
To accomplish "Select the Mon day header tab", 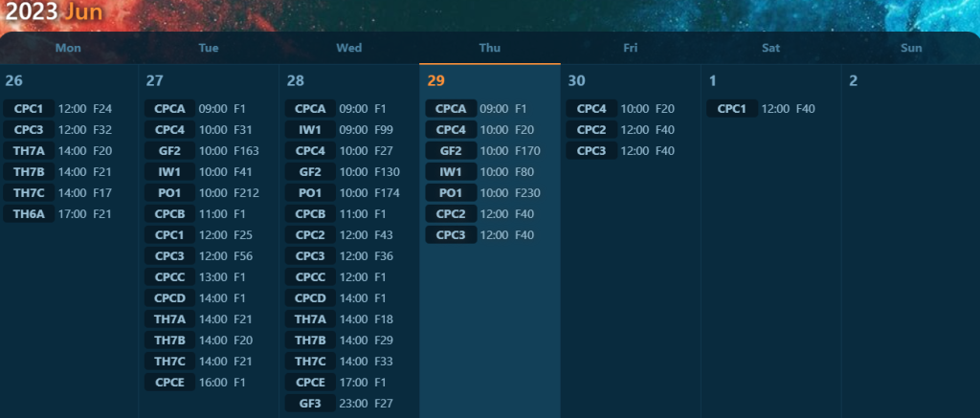I will point(68,48).
